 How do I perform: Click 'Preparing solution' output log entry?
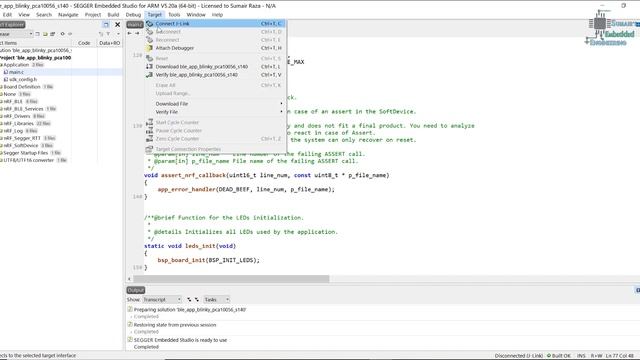190,310
